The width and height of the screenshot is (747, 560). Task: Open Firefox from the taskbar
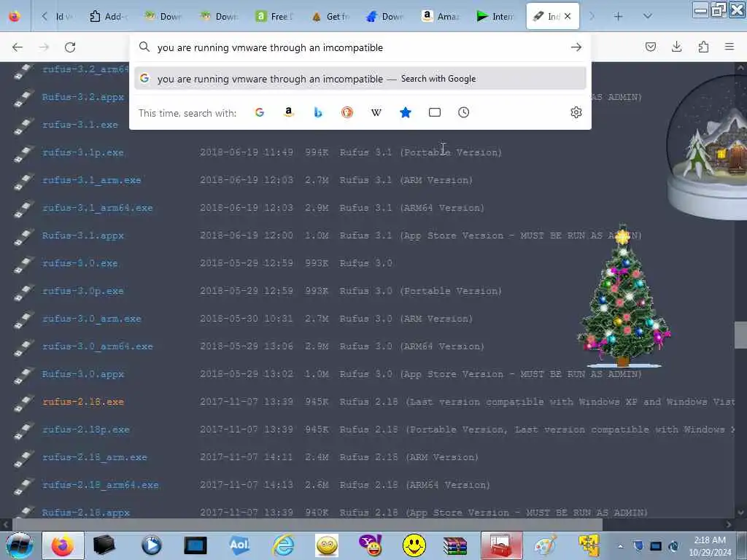coord(63,545)
